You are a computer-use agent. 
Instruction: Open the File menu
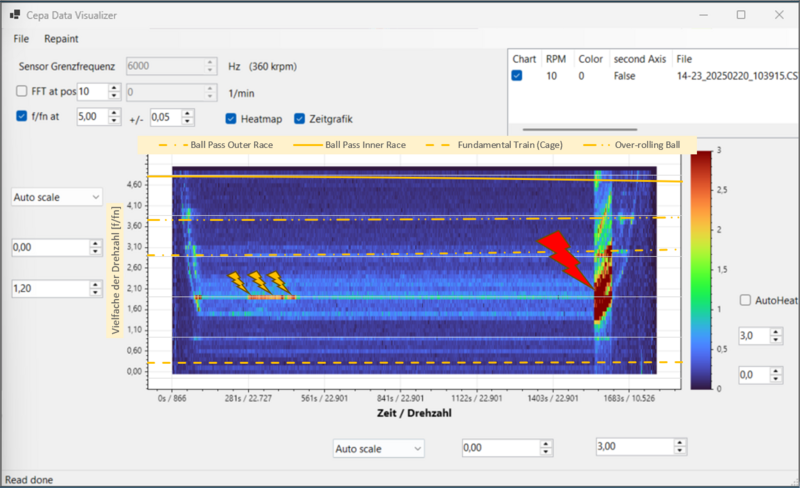pos(21,40)
